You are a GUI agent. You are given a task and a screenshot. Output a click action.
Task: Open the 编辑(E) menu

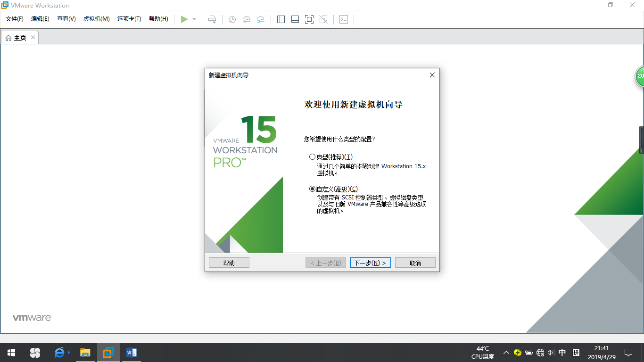coord(40,19)
